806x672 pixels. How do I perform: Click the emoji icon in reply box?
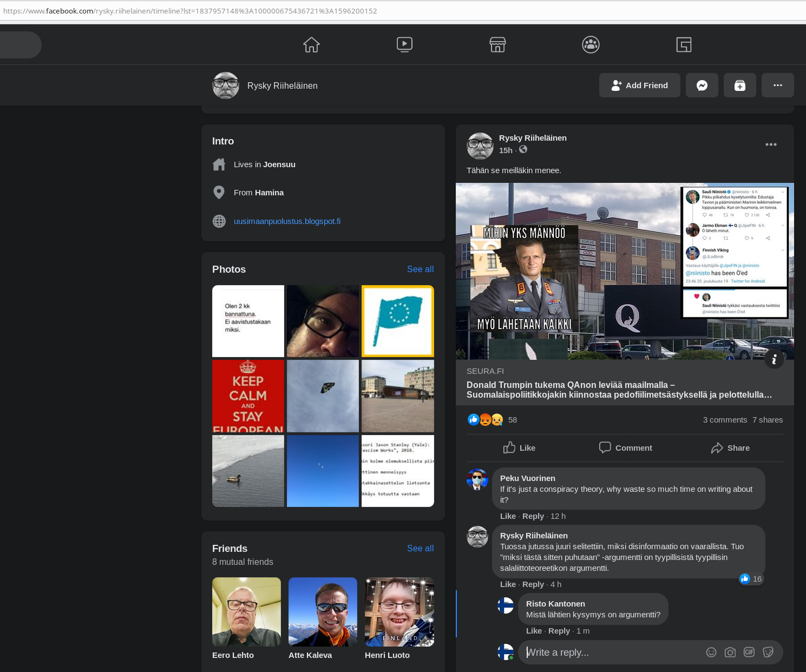[711, 653]
